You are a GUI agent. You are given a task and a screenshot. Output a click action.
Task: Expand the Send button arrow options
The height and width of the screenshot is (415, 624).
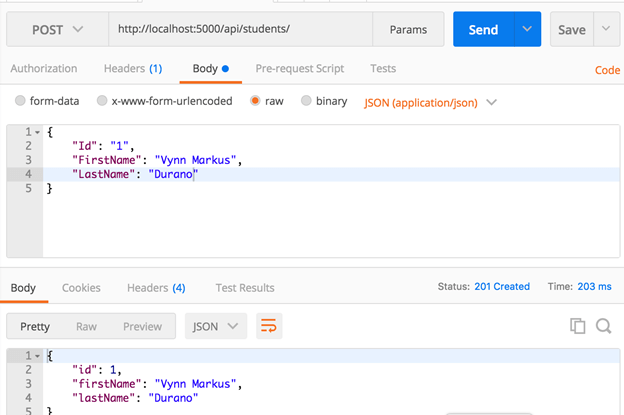tap(528, 30)
